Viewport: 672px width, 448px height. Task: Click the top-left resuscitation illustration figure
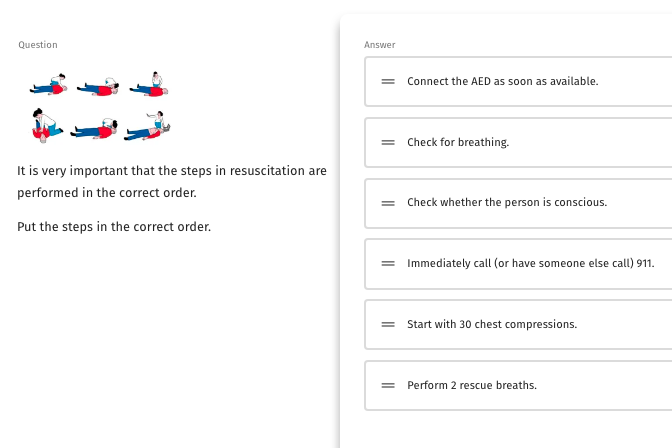48,84
